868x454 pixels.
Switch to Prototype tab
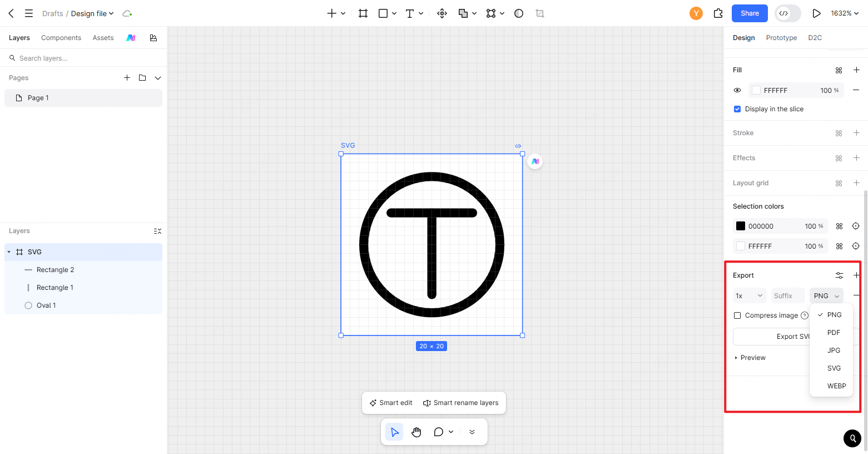(x=781, y=38)
